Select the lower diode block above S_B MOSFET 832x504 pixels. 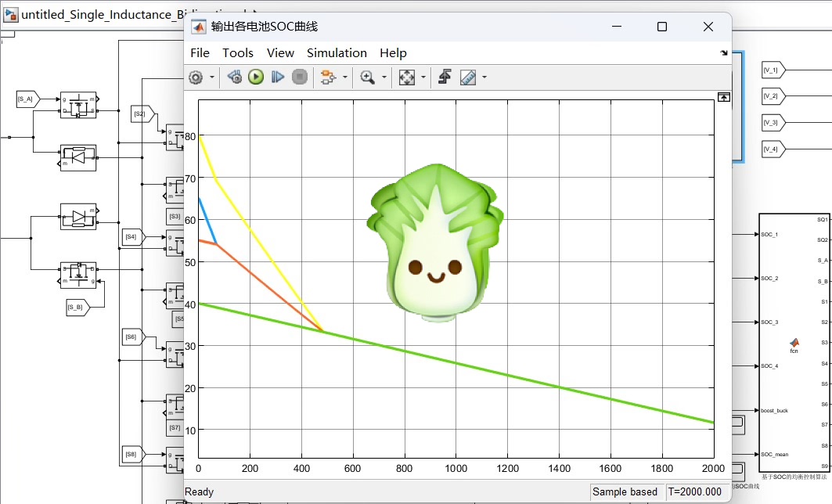tap(78, 217)
